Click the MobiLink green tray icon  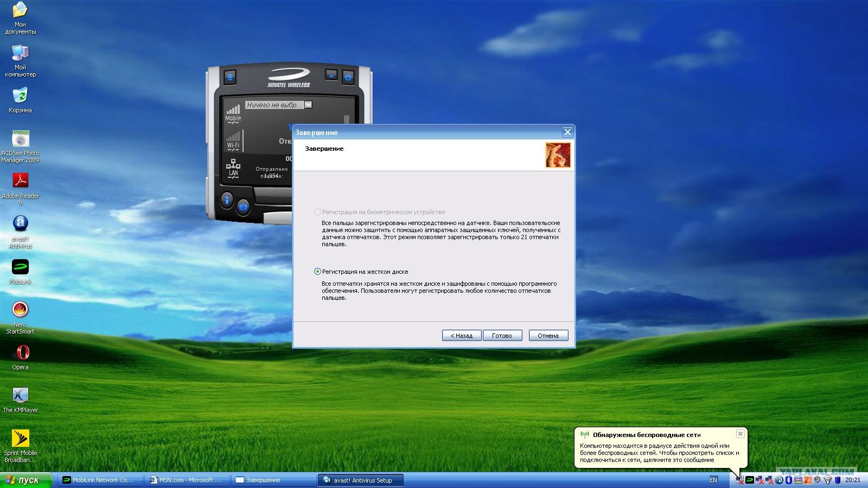point(750,480)
